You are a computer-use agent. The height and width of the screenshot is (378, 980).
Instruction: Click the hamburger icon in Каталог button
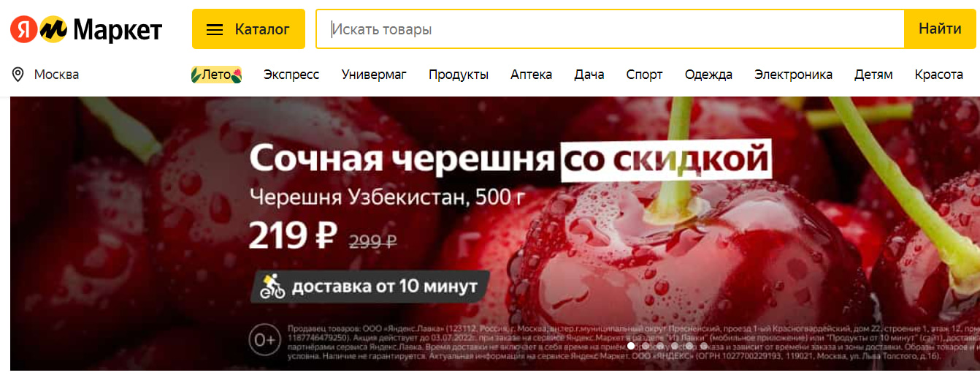click(x=215, y=29)
